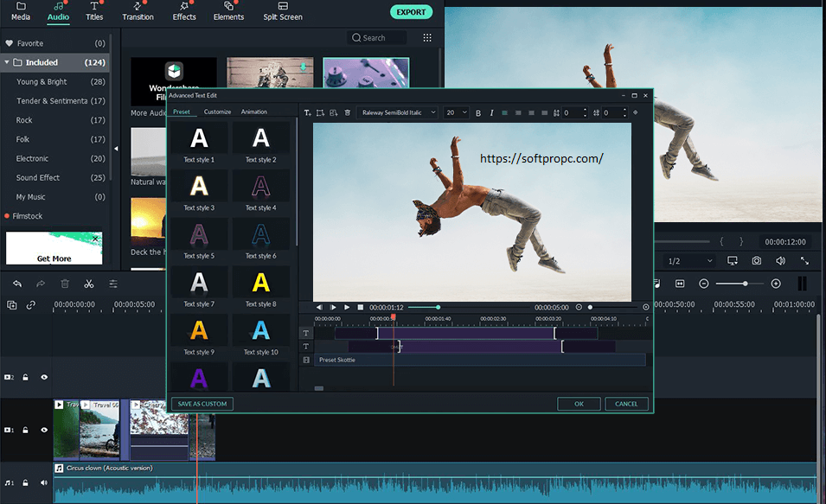The width and height of the screenshot is (826, 504).
Task: Stop the text editor preview playback
Action: (361, 307)
